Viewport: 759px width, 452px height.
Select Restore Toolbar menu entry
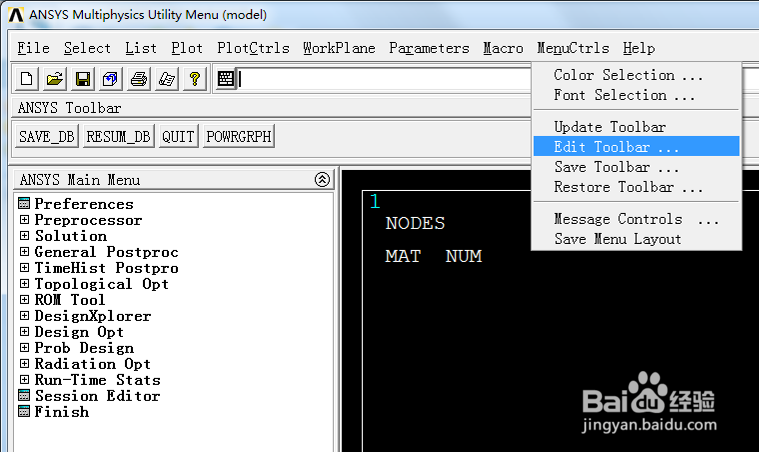tap(637, 187)
